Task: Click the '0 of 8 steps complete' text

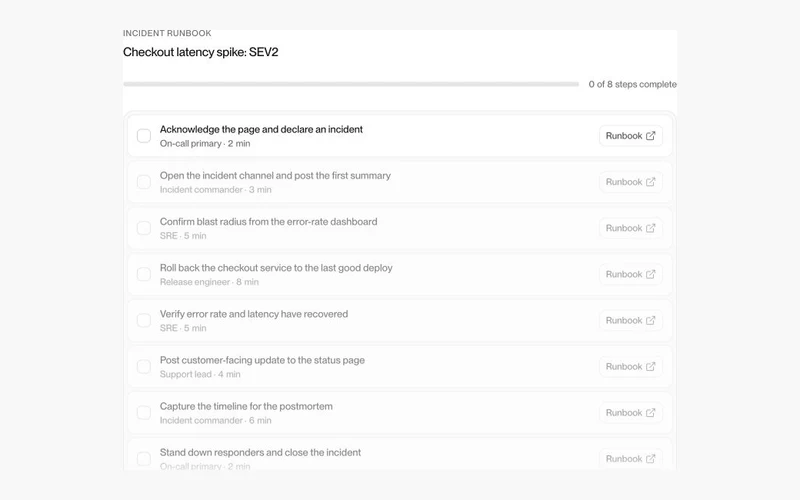Action: [x=633, y=84]
